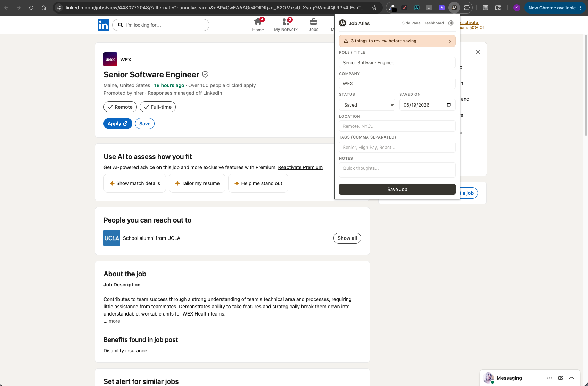Click the New Chrome available button
Image resolution: width=588 pixels, height=386 pixels.
[555, 8]
